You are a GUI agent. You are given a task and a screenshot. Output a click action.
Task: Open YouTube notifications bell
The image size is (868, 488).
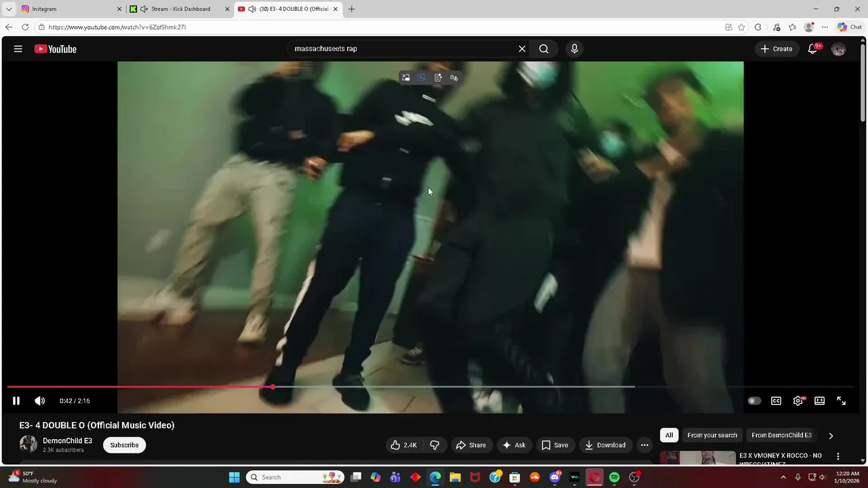click(x=812, y=49)
